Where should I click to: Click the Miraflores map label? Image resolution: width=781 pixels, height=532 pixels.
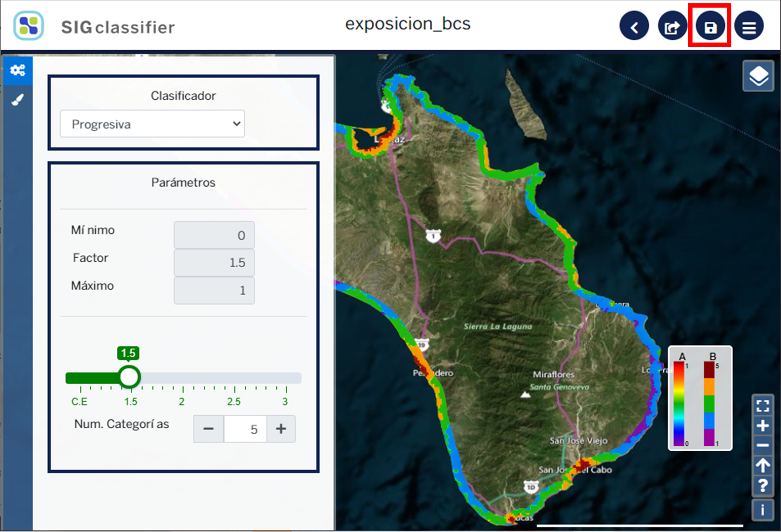tap(554, 374)
